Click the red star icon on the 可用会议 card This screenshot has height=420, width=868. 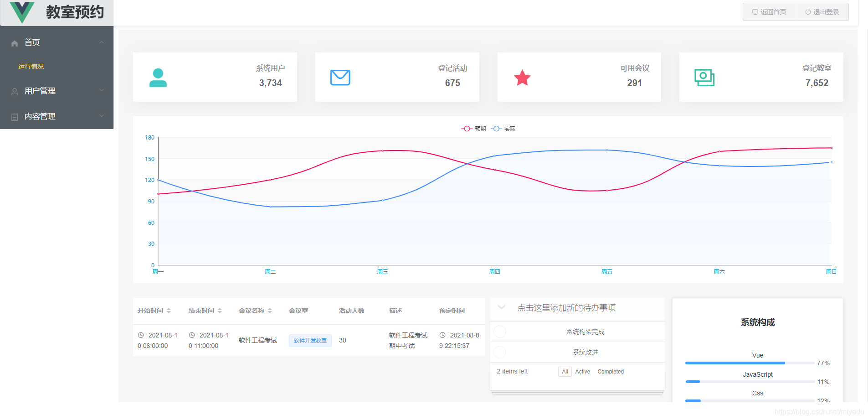522,78
